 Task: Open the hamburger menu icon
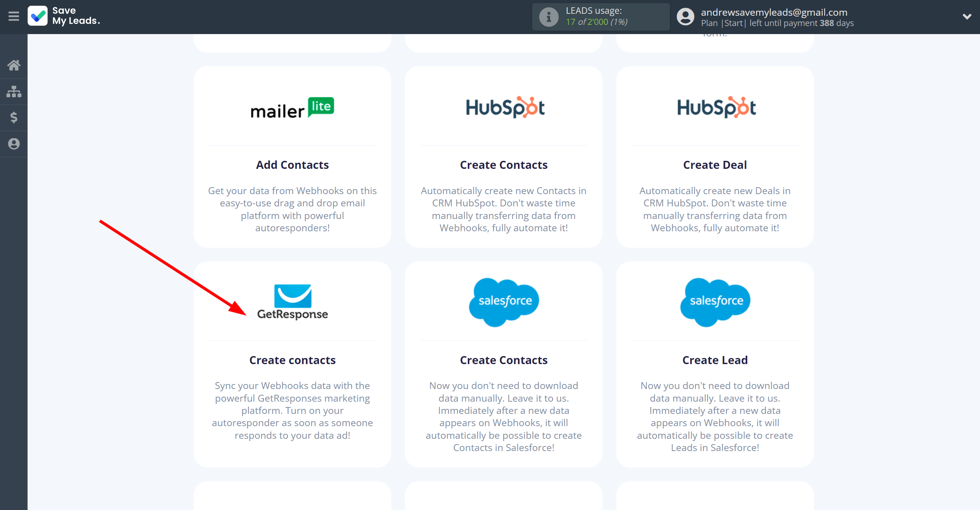(14, 16)
